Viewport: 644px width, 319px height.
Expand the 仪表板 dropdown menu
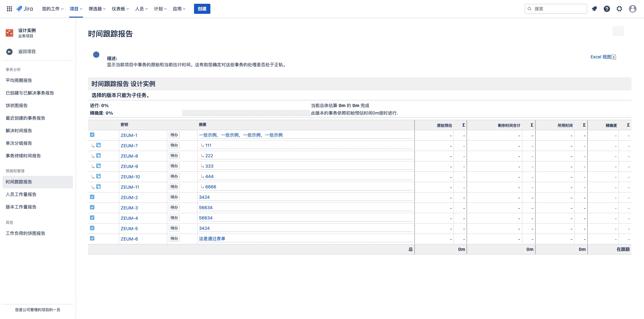[x=120, y=9]
